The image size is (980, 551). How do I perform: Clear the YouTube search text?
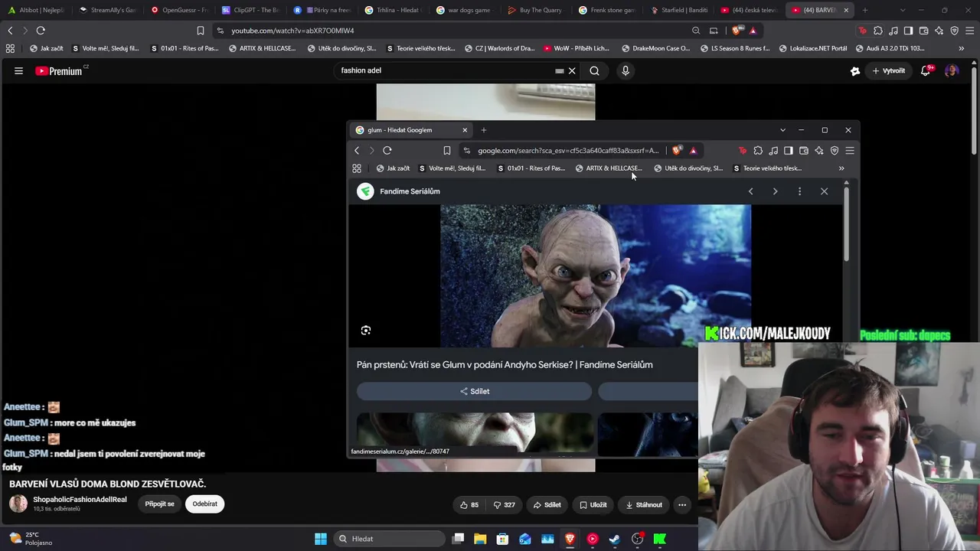point(571,71)
